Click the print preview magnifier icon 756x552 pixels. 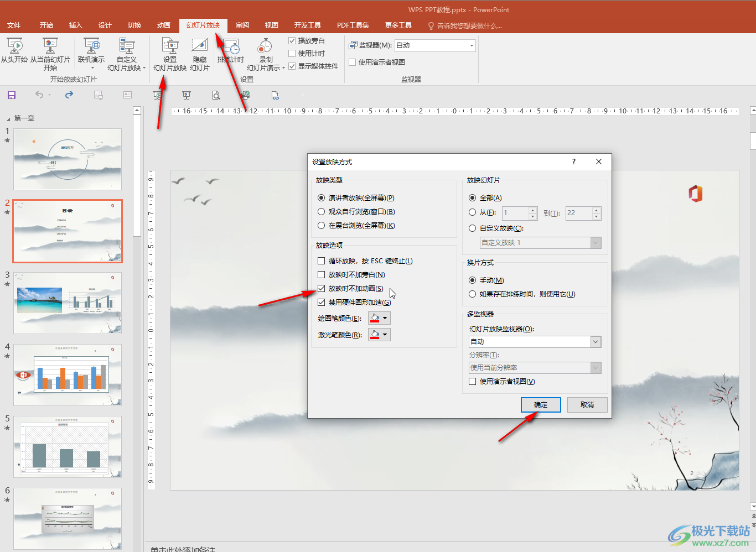click(216, 95)
